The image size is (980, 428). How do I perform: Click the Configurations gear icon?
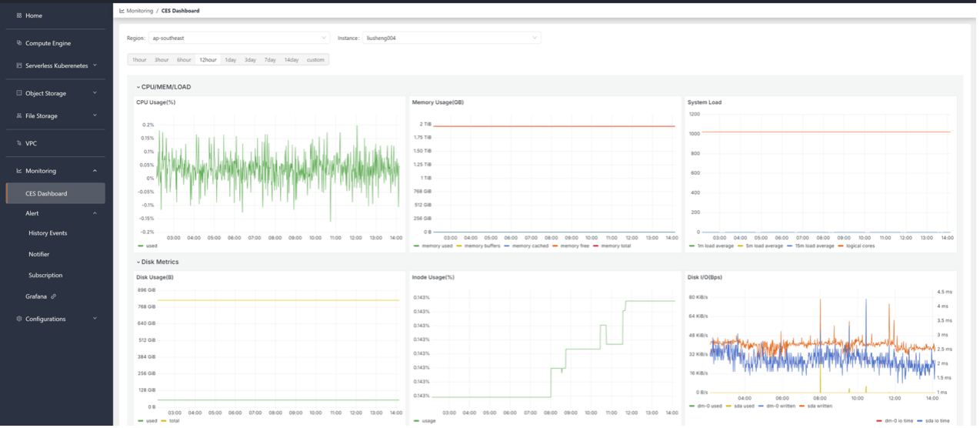(19, 319)
